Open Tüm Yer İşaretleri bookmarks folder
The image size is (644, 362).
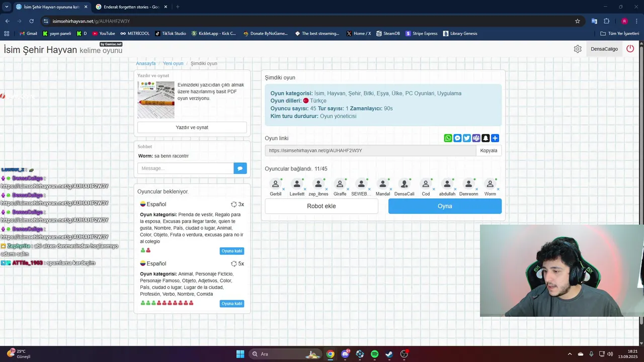pos(620,34)
